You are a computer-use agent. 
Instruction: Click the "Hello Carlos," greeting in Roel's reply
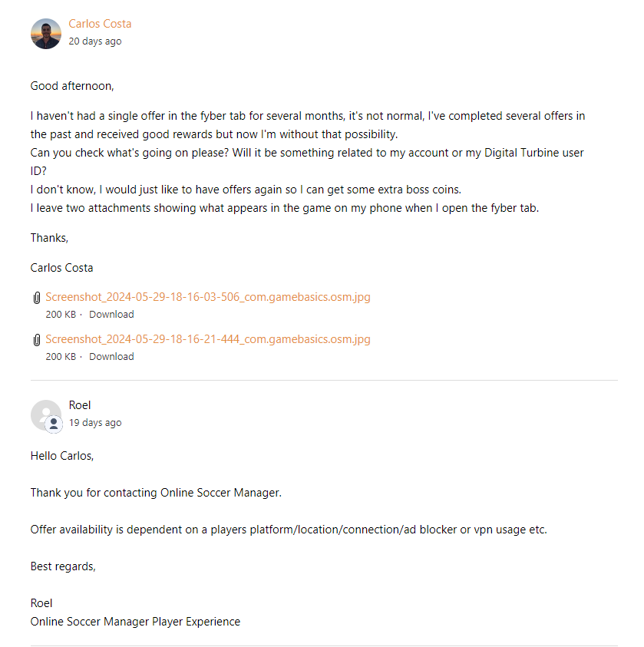tap(62, 456)
